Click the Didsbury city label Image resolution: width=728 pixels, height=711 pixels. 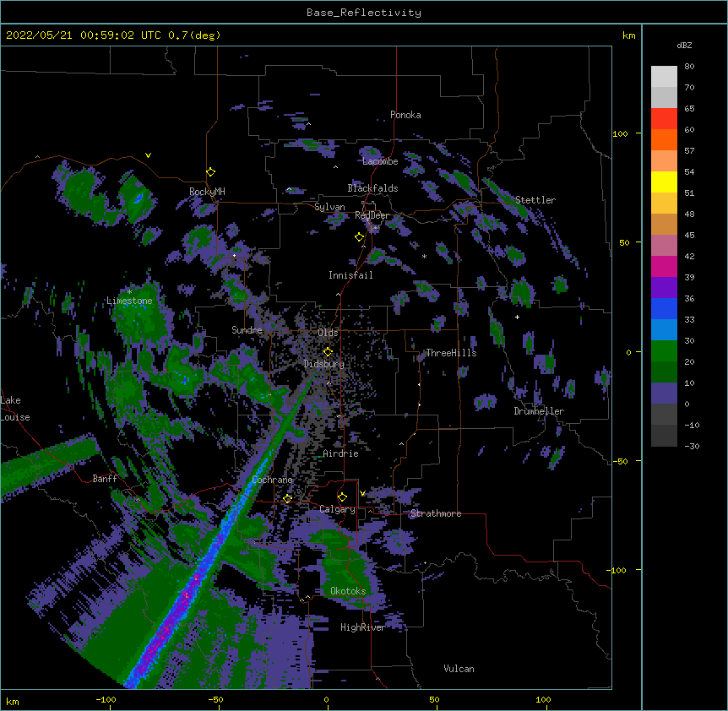point(324,364)
